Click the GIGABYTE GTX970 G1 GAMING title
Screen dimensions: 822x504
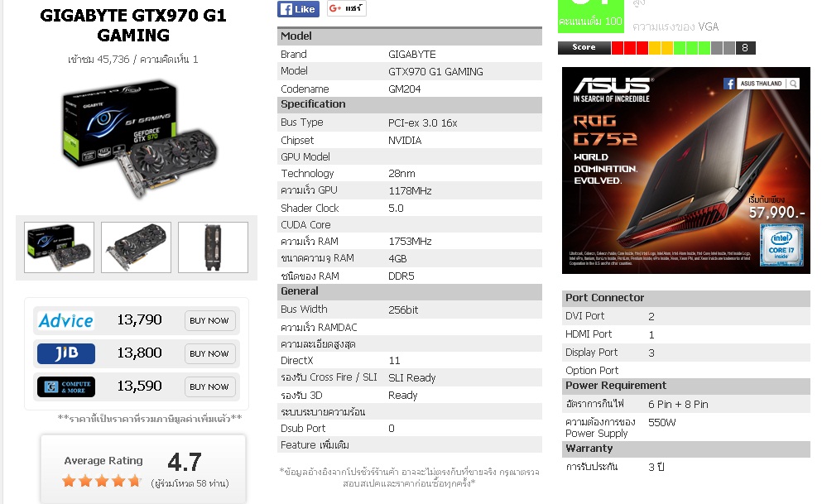[133, 25]
